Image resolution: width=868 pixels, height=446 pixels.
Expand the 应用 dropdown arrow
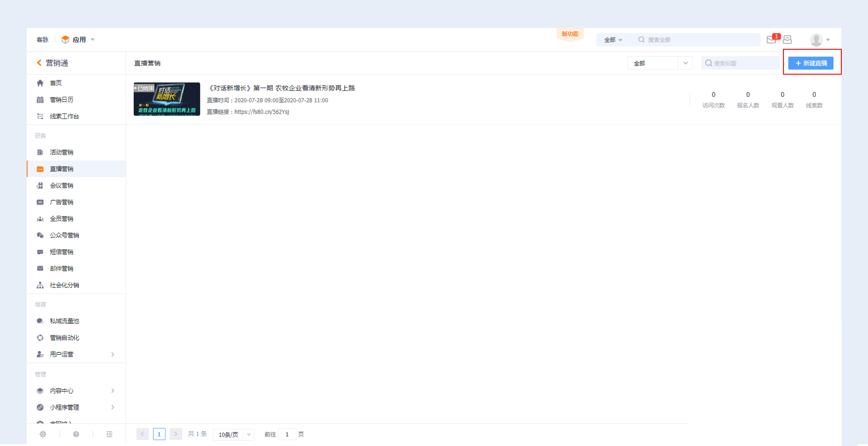93,40
